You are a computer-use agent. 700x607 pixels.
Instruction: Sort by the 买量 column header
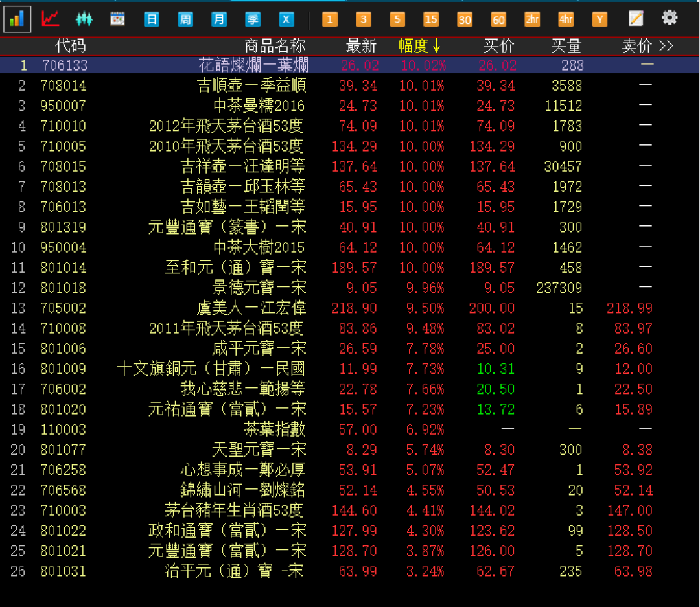coord(566,45)
